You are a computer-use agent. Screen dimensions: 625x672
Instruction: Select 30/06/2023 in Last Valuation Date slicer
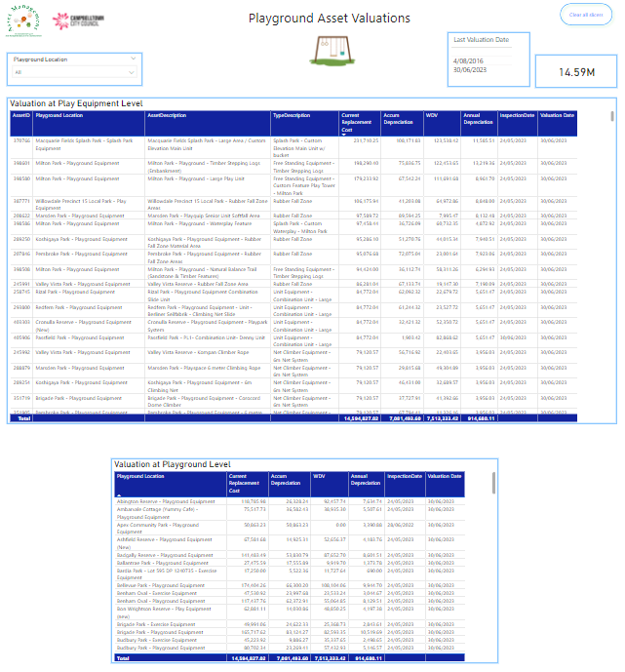(470, 70)
